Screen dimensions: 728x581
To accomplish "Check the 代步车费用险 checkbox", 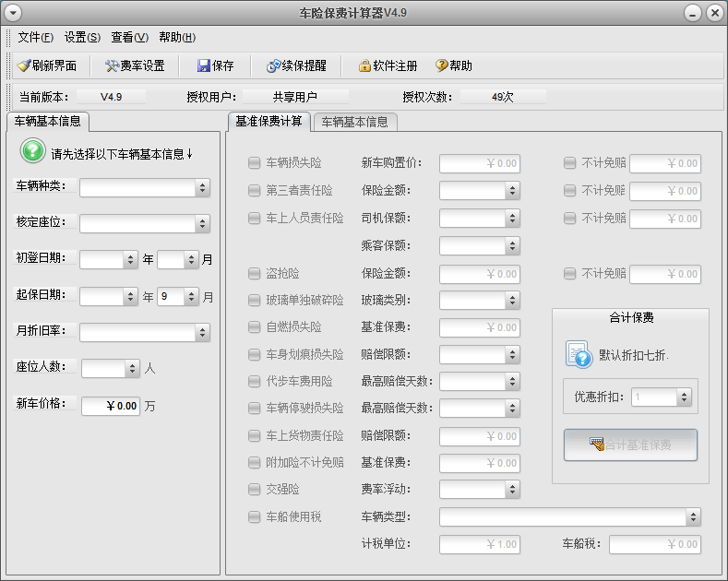I will (254, 382).
